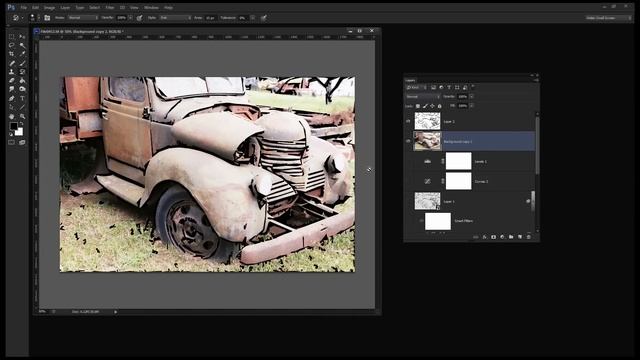Open the File menu
The width and height of the screenshot is (640, 360).
(24, 7)
